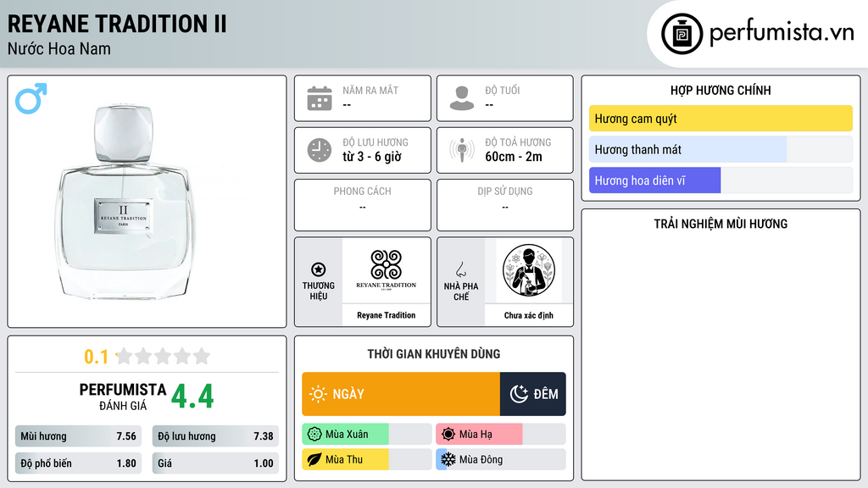Click the male gender symbol icon

(x=31, y=98)
